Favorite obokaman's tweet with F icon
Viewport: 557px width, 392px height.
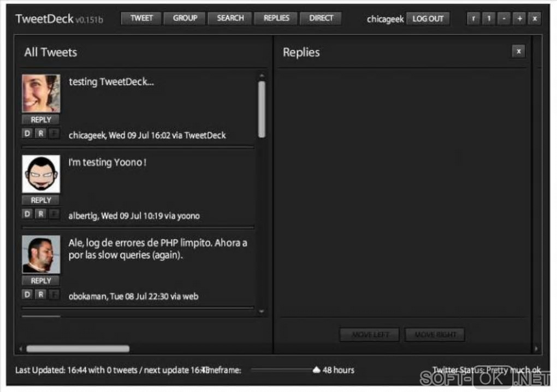[x=54, y=295]
